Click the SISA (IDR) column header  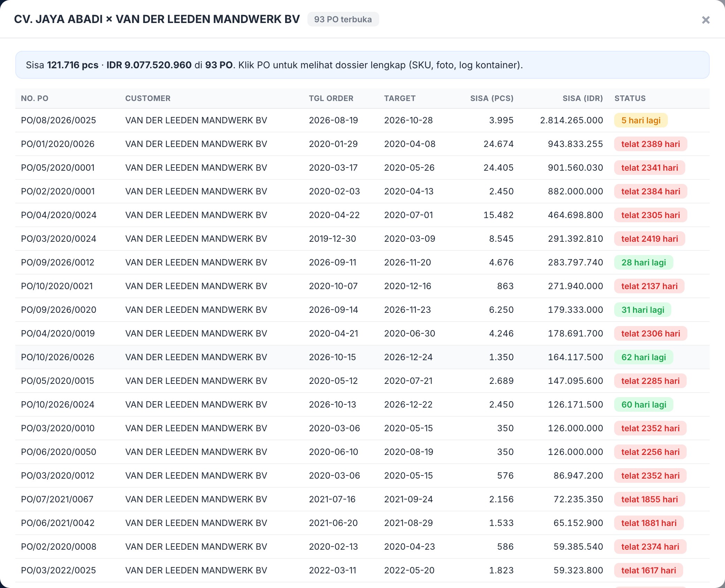[582, 98]
